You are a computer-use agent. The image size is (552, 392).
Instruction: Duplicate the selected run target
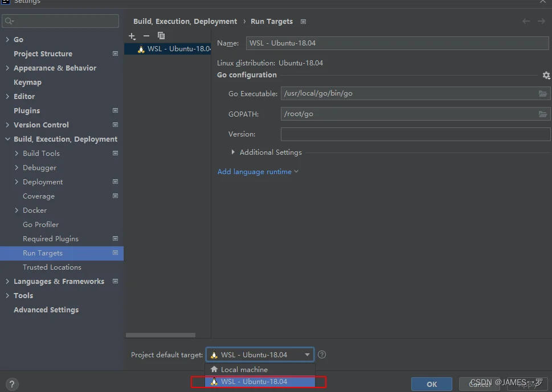[161, 35]
